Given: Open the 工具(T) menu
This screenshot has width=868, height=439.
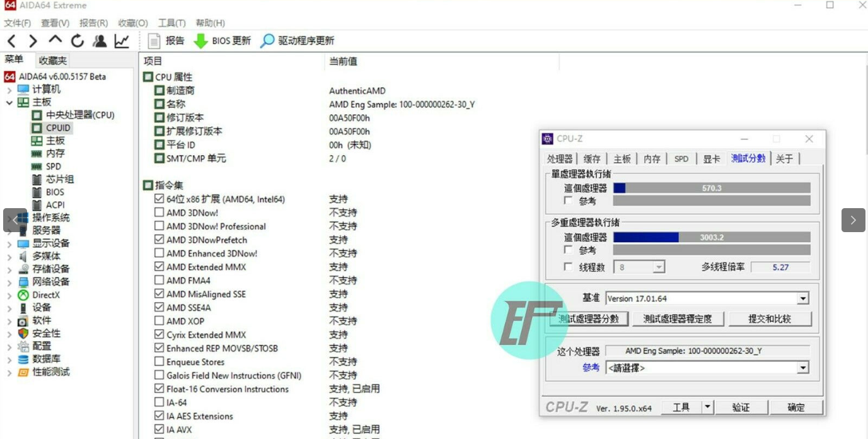Looking at the screenshot, I should pyautogui.click(x=171, y=23).
